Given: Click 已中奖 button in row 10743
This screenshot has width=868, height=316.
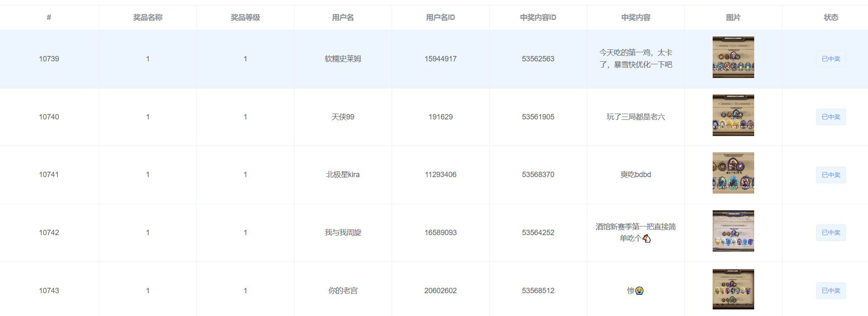Looking at the screenshot, I should tap(831, 291).
